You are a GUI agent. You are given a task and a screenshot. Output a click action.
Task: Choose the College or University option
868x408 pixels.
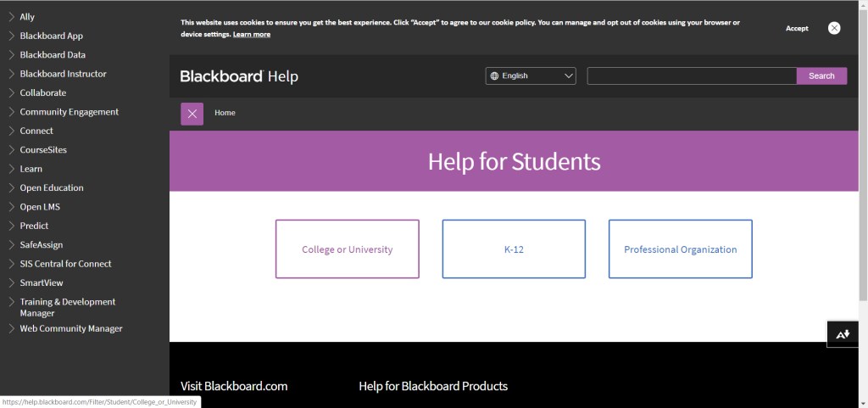coord(347,249)
